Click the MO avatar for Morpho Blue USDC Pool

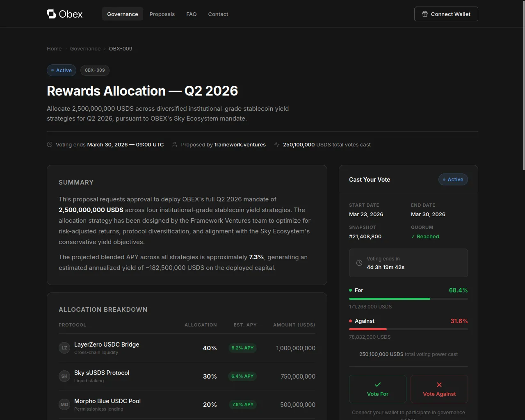point(64,404)
